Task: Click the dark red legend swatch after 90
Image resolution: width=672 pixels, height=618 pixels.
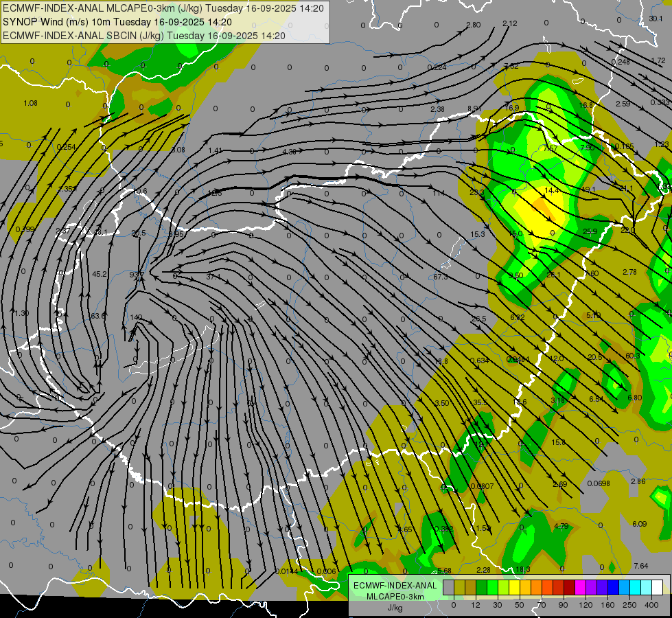Action: (569, 587)
